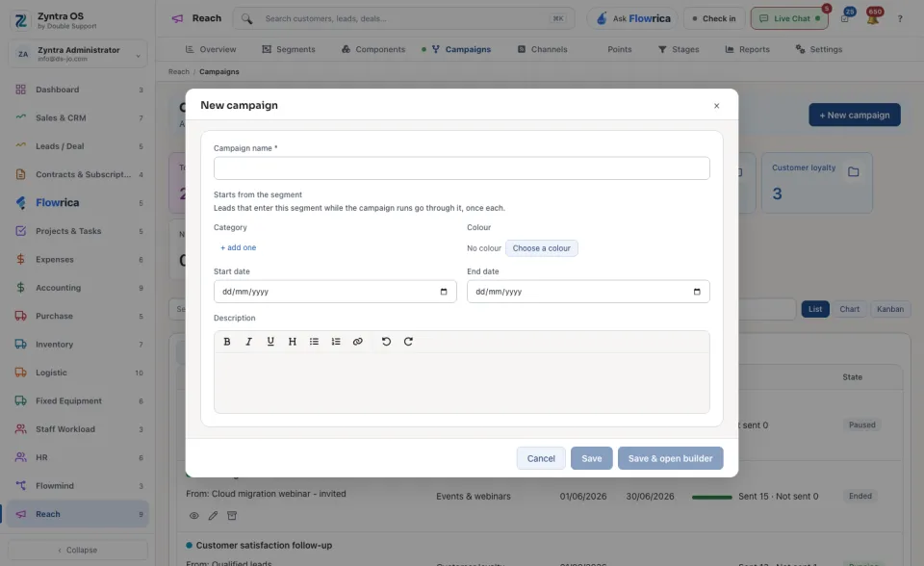Screen dimensions: 924x566
Task: Switch to the Components tab
Action: coord(373,49)
